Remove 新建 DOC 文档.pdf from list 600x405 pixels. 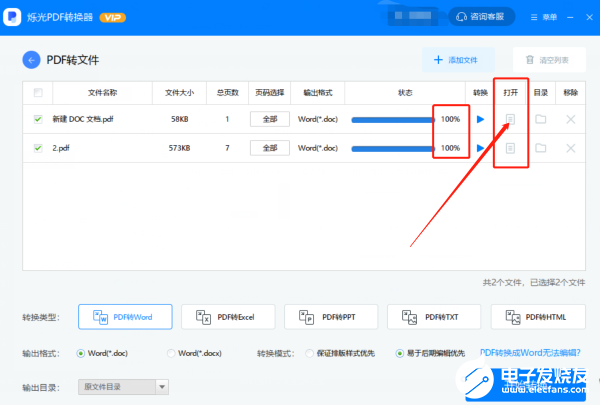coord(571,119)
